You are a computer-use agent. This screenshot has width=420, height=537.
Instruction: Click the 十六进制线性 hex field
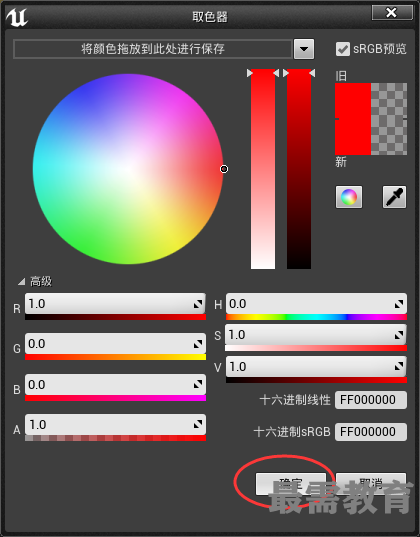[x=371, y=400]
